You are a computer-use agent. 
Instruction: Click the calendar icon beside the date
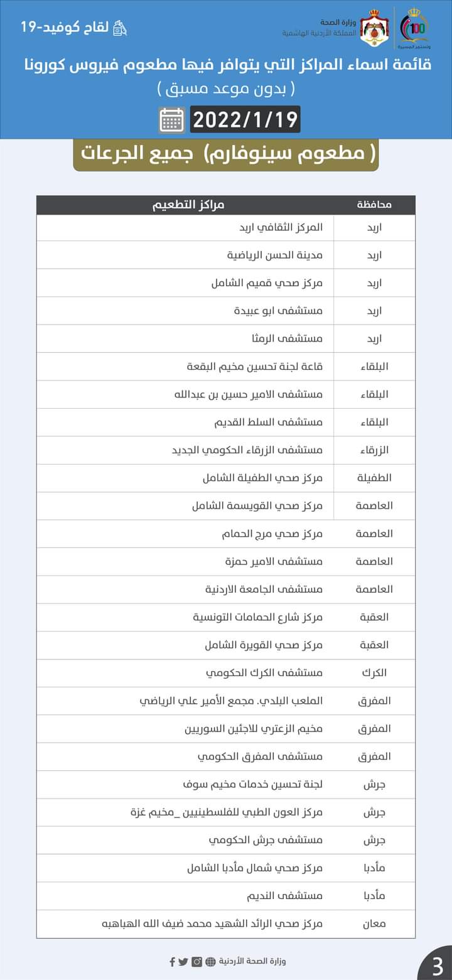point(171,120)
